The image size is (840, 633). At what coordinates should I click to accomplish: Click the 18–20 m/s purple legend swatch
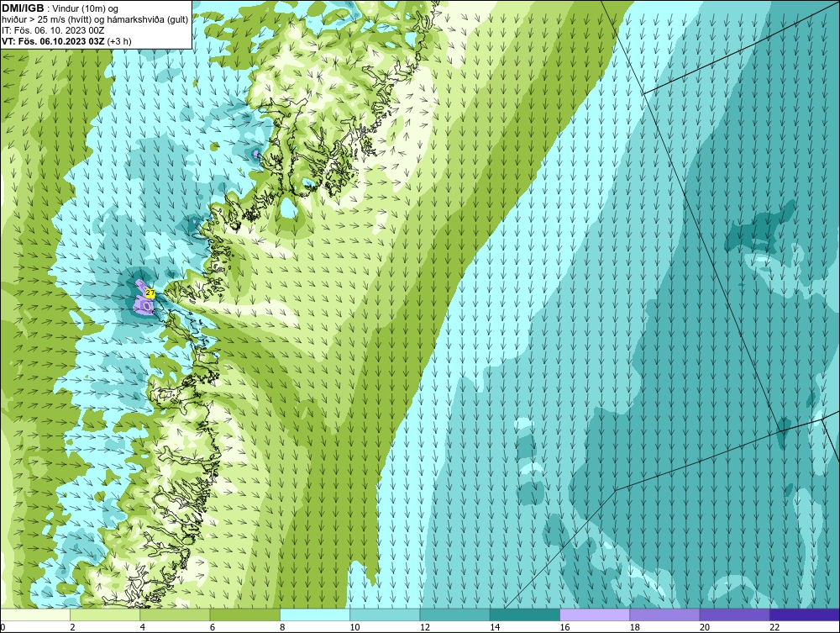[664, 615]
